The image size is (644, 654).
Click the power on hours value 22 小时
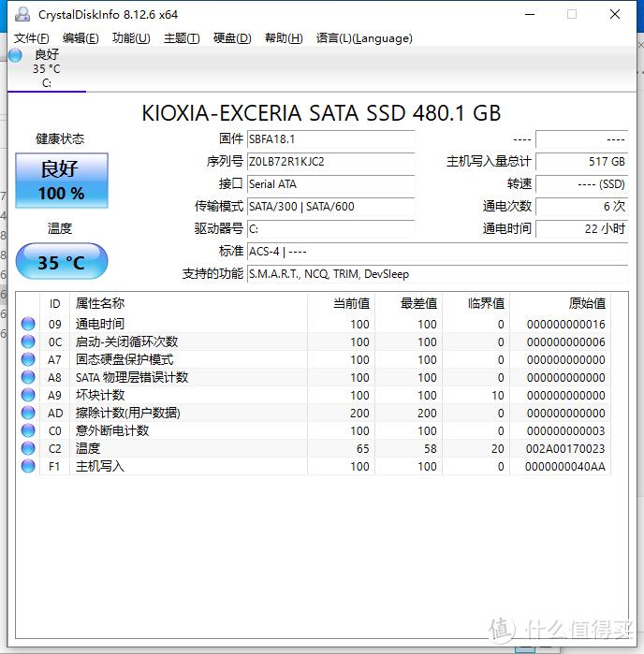pyautogui.click(x=582, y=229)
